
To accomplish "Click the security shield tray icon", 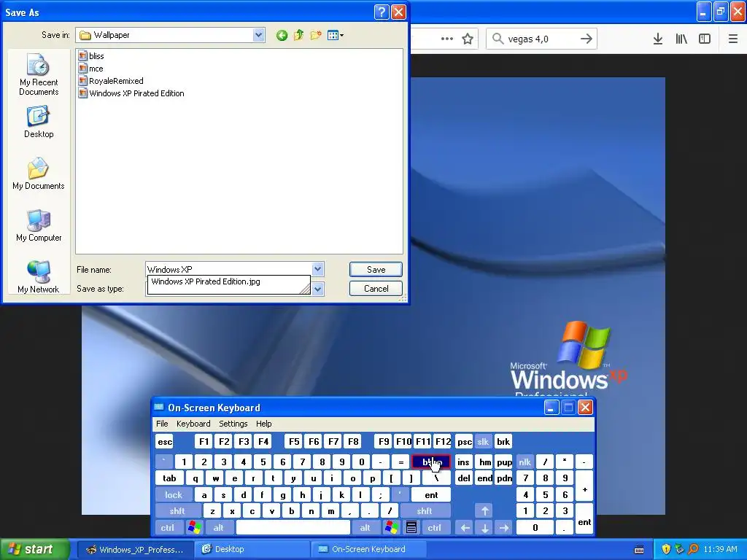I will (x=666, y=550).
